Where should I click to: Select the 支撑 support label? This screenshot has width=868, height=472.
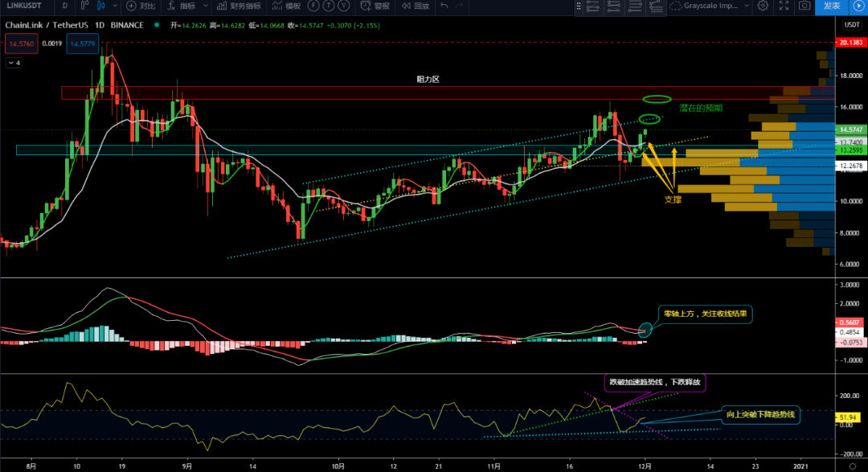(x=673, y=199)
